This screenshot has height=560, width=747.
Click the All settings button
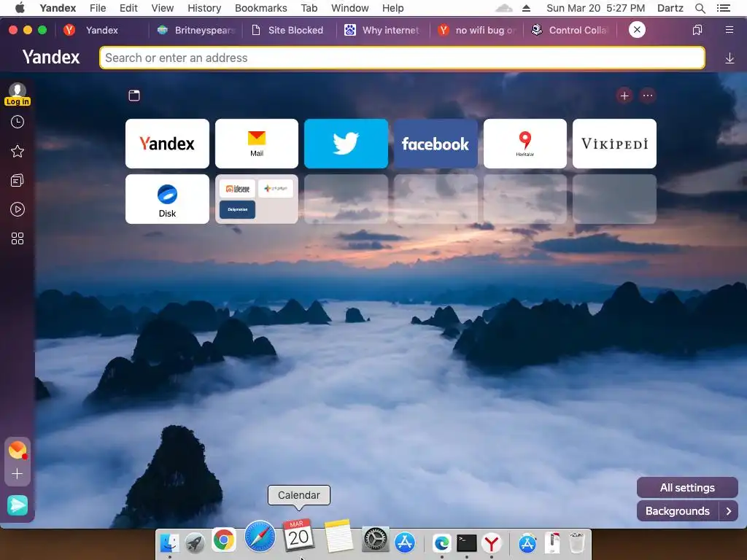click(687, 488)
